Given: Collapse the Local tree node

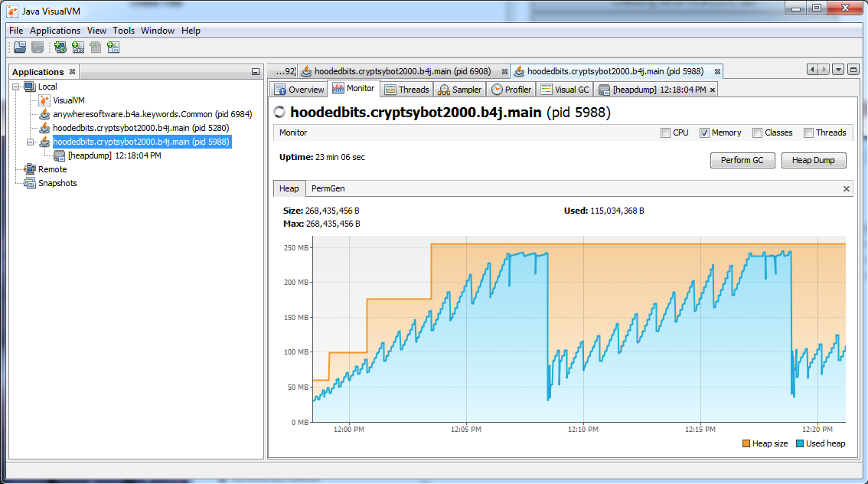Looking at the screenshot, I should (x=16, y=87).
